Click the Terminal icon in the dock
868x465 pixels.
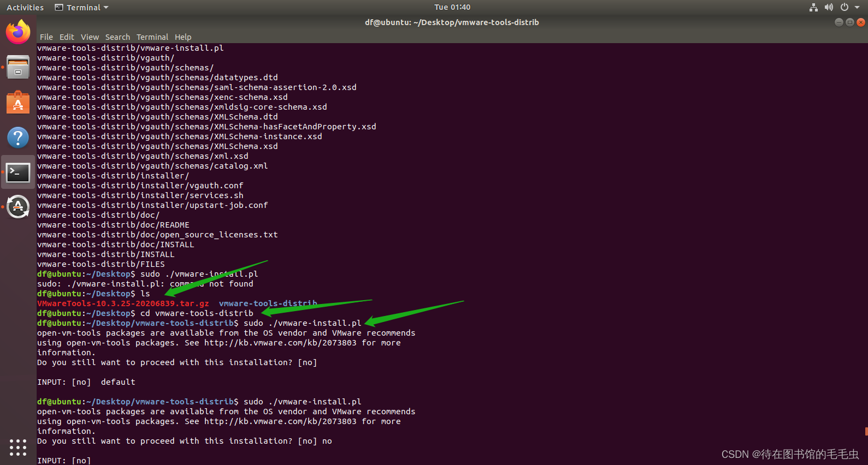point(18,172)
